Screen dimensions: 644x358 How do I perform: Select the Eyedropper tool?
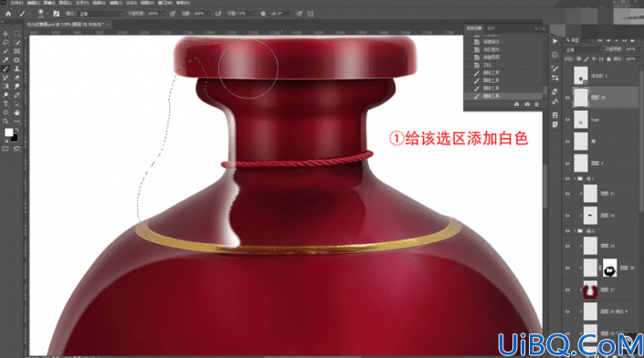click(x=5, y=60)
